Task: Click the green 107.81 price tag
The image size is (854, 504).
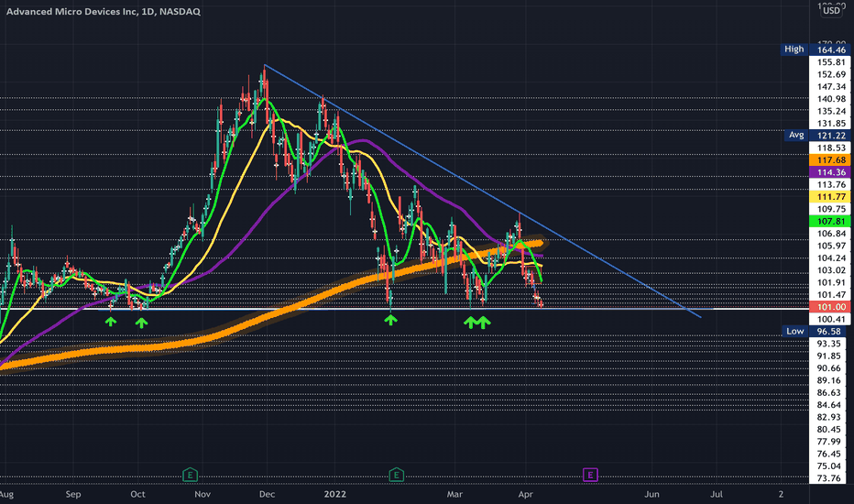Action: pos(830,221)
